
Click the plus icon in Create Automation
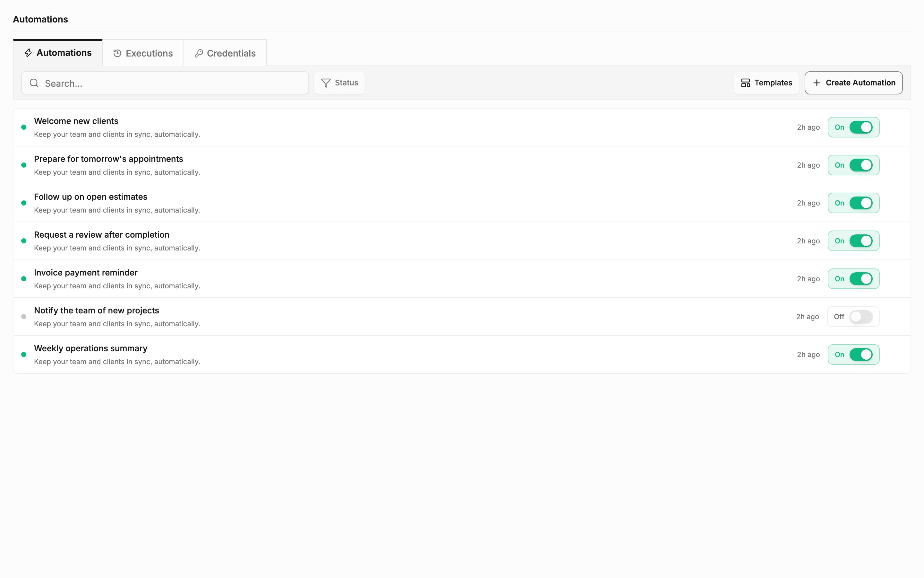point(817,83)
